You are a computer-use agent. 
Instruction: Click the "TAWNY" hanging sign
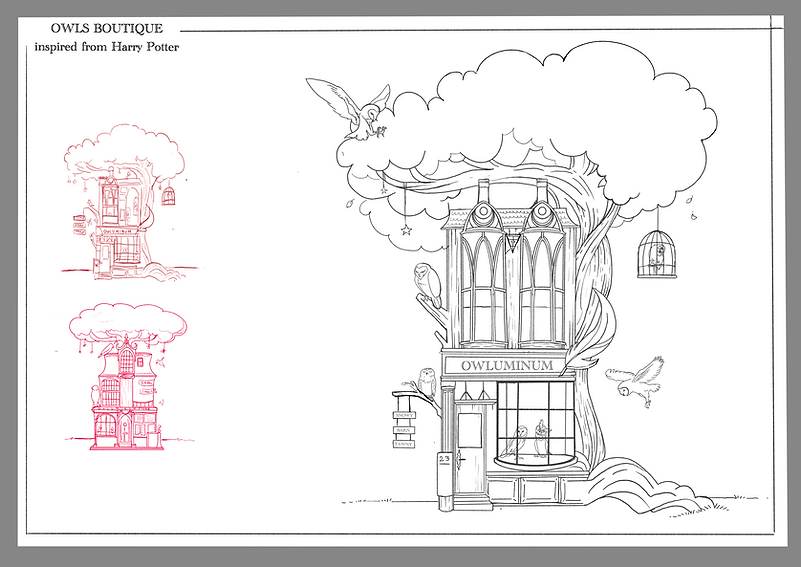[x=404, y=444]
